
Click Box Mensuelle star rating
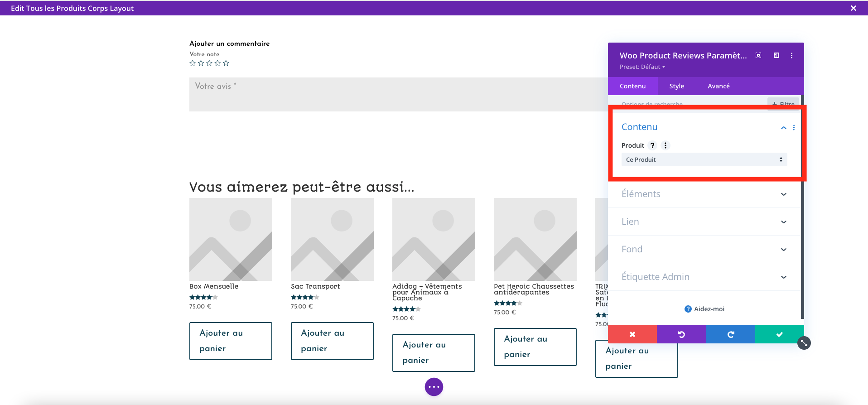point(203,297)
